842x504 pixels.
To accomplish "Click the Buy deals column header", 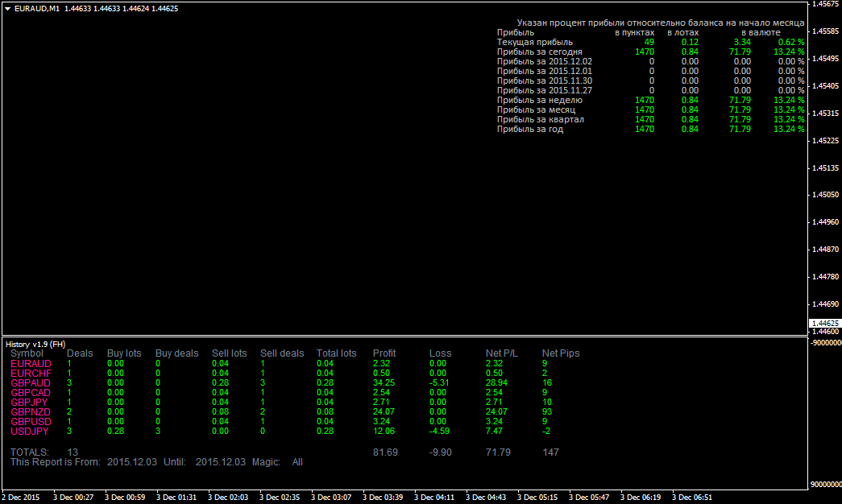I will click(176, 353).
